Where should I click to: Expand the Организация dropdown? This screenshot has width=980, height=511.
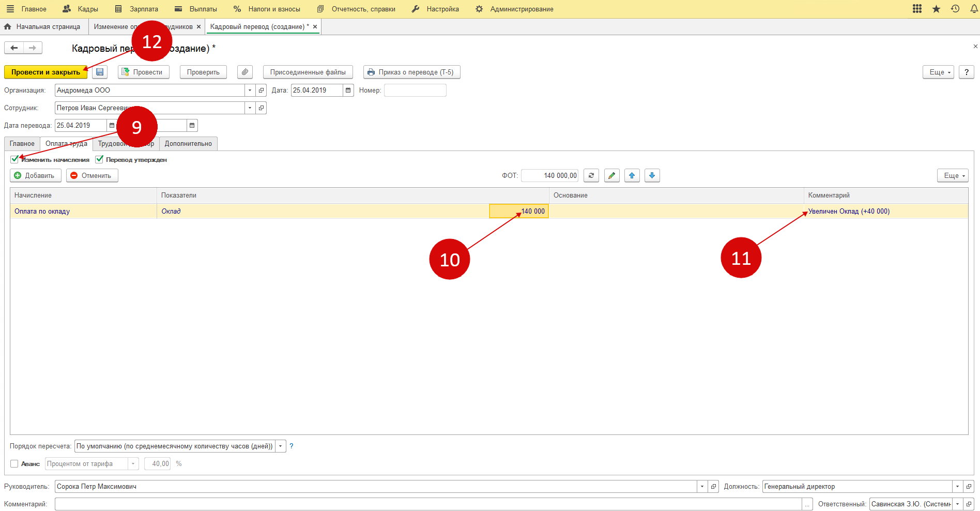coord(250,90)
